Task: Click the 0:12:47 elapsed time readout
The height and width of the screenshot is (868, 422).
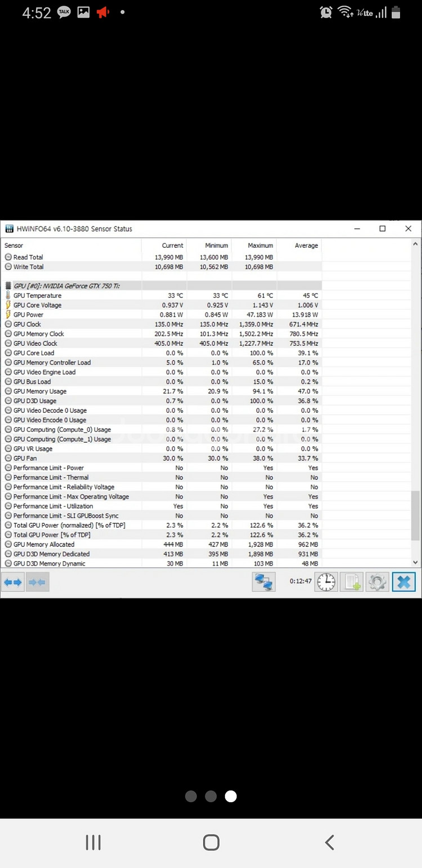Action: [x=300, y=581]
